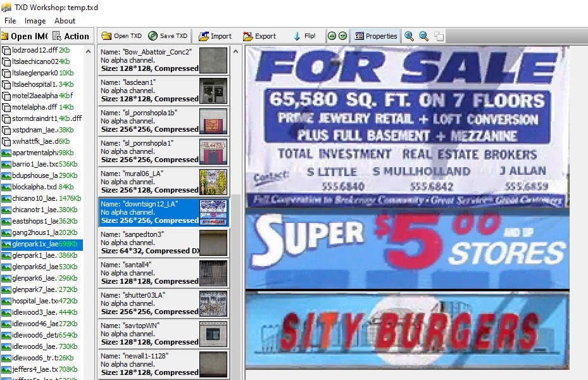The image size is (588, 380).
Task: Select shutter03LA texture thumbnail
Action: (213, 303)
